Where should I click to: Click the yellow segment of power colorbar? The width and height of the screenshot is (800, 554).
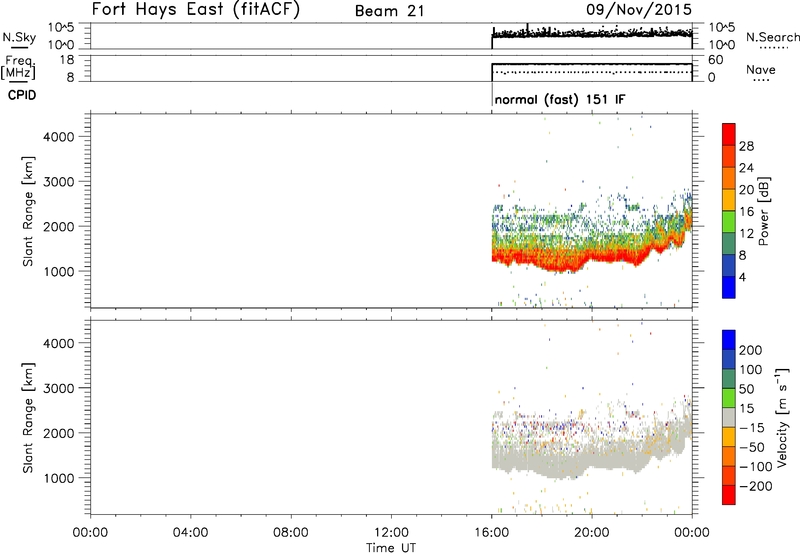729,199
